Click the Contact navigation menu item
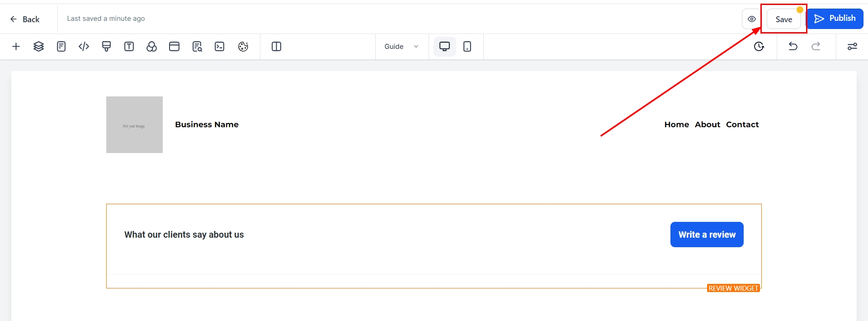This screenshot has height=321, width=868. click(742, 125)
